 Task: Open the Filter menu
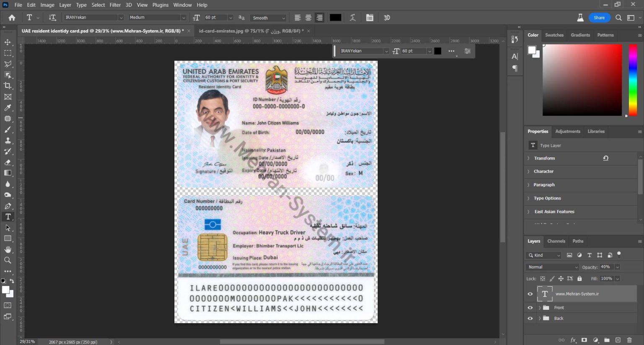click(x=115, y=5)
